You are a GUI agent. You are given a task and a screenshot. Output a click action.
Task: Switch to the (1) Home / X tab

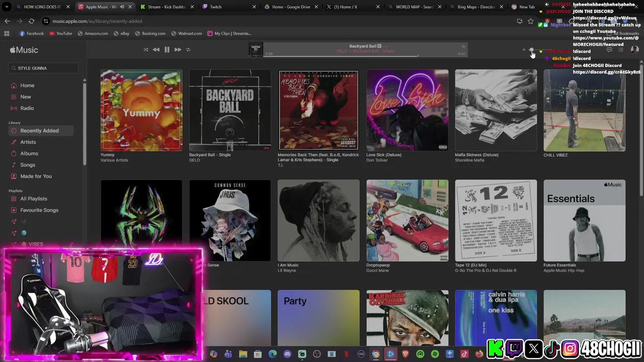pyautogui.click(x=353, y=7)
